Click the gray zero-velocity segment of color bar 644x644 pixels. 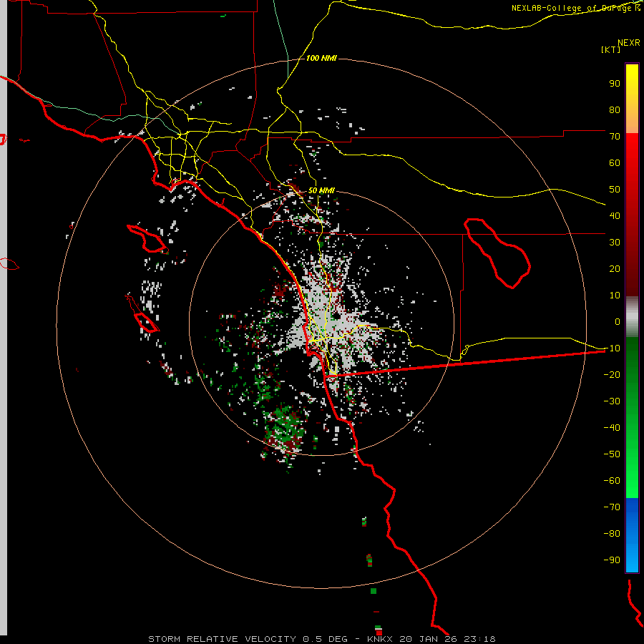click(632, 317)
